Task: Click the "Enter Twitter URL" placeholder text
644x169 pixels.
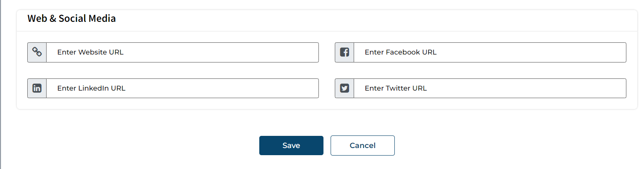Action: (396, 88)
